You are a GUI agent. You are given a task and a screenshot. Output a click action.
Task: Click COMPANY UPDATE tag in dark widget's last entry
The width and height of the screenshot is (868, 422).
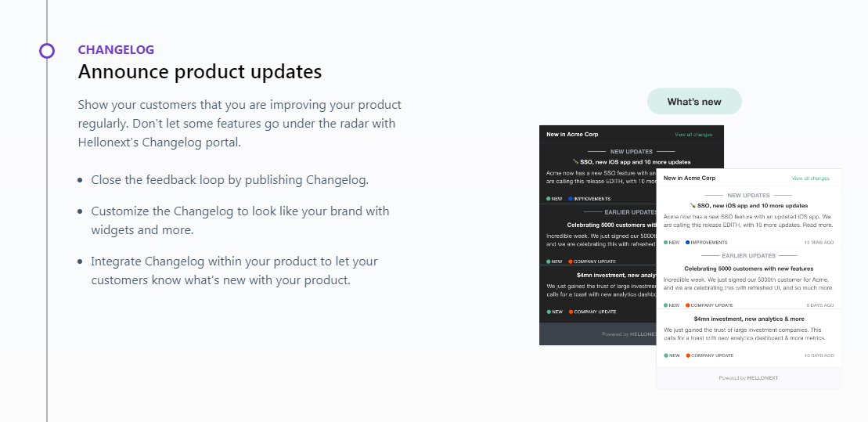(x=592, y=312)
